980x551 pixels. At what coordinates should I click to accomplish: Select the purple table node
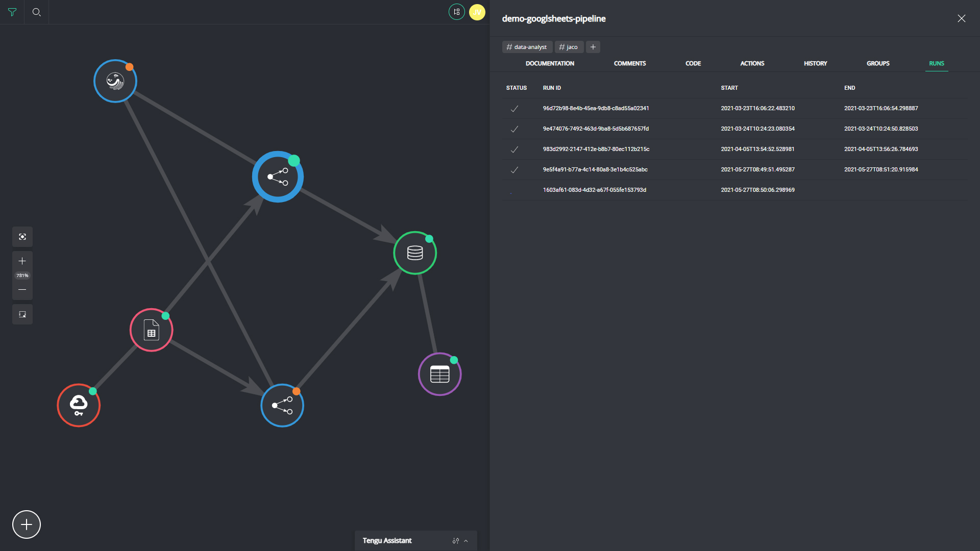pos(439,374)
